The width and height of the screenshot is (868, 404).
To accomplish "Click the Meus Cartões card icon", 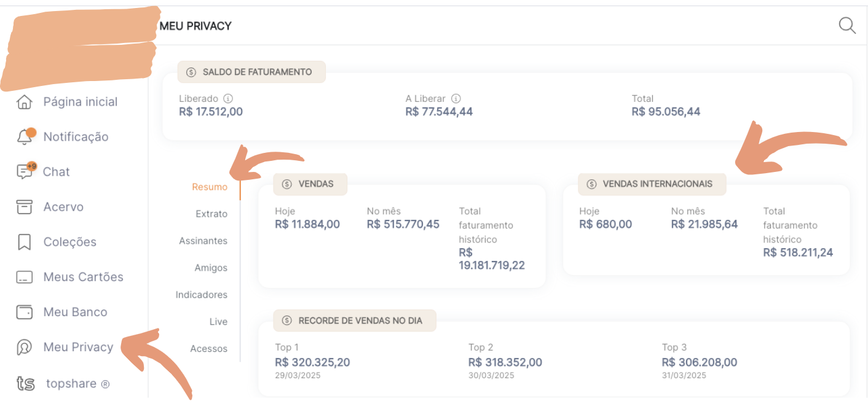I will coord(24,277).
